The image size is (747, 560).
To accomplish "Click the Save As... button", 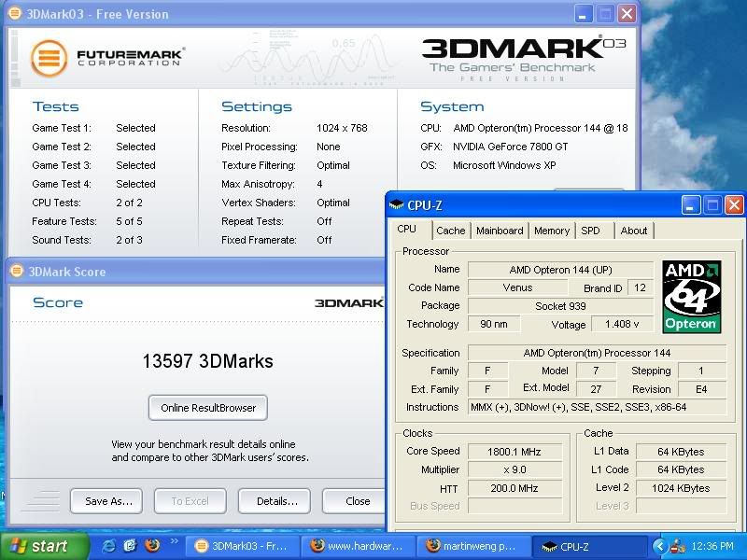I will [108, 501].
